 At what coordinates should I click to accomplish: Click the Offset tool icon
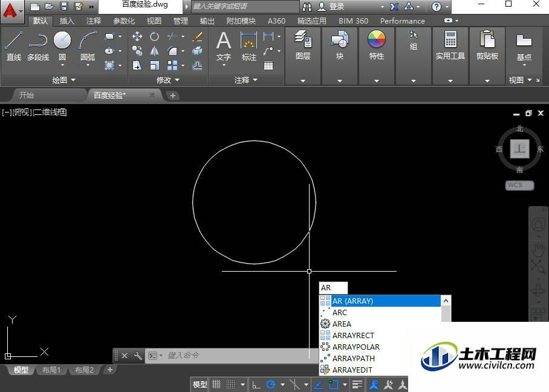[x=197, y=65]
